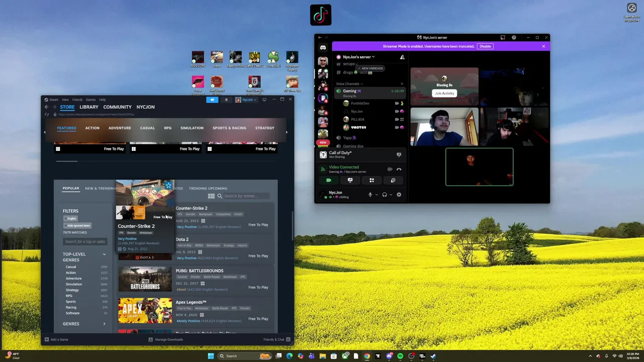This screenshot has height=362, width=644.
Task: Select the Adventure genre tab
Action: point(120,128)
